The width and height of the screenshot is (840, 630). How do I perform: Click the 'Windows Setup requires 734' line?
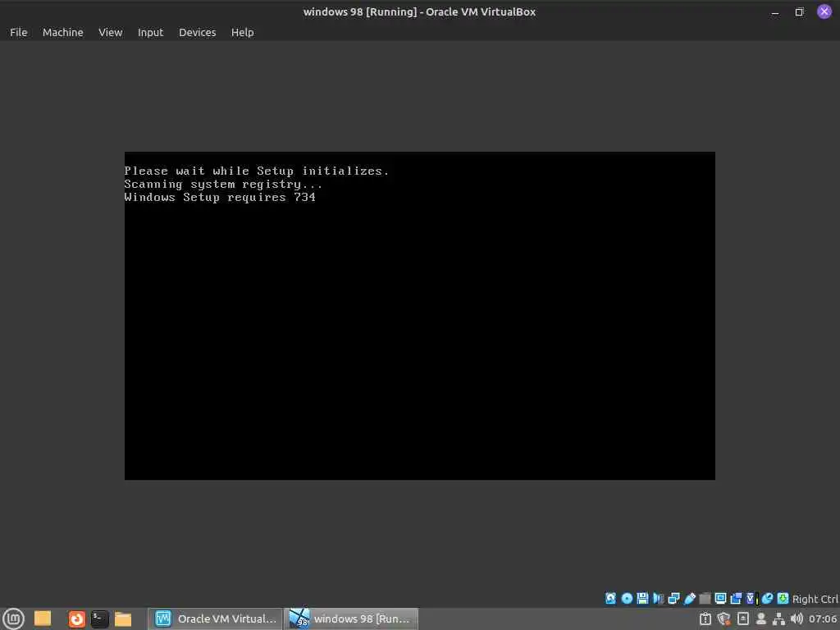(220, 197)
